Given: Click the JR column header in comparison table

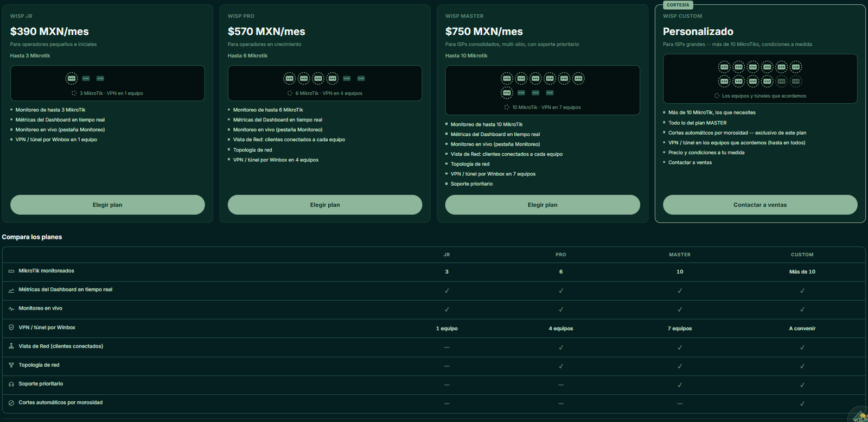Looking at the screenshot, I should (446, 255).
